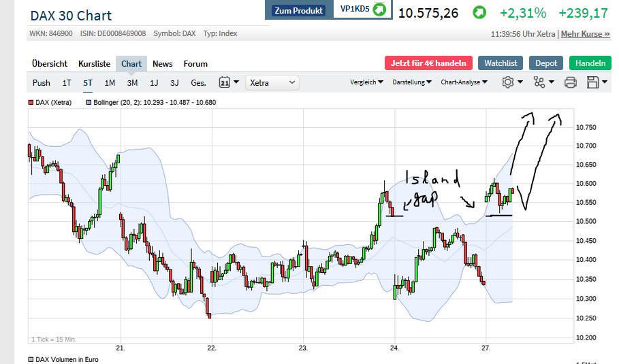Image resolution: width=619 pixels, height=364 pixels.
Task: Click the Watchlist button
Action: (x=501, y=63)
